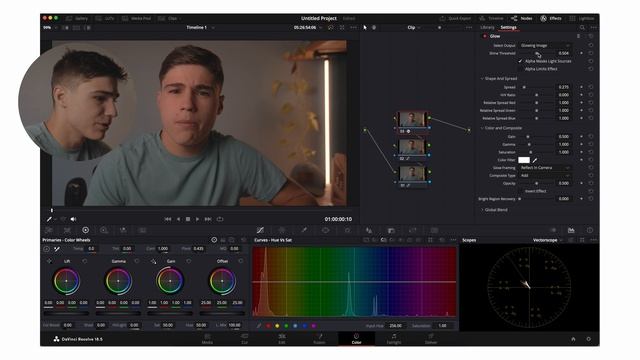Open the Timeline 1 dropdown

point(200,27)
